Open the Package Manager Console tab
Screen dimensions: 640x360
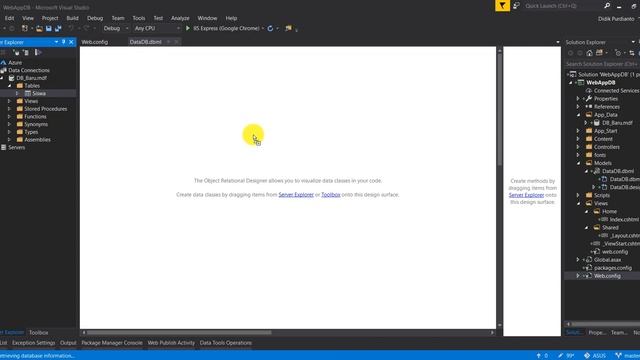click(x=112, y=343)
